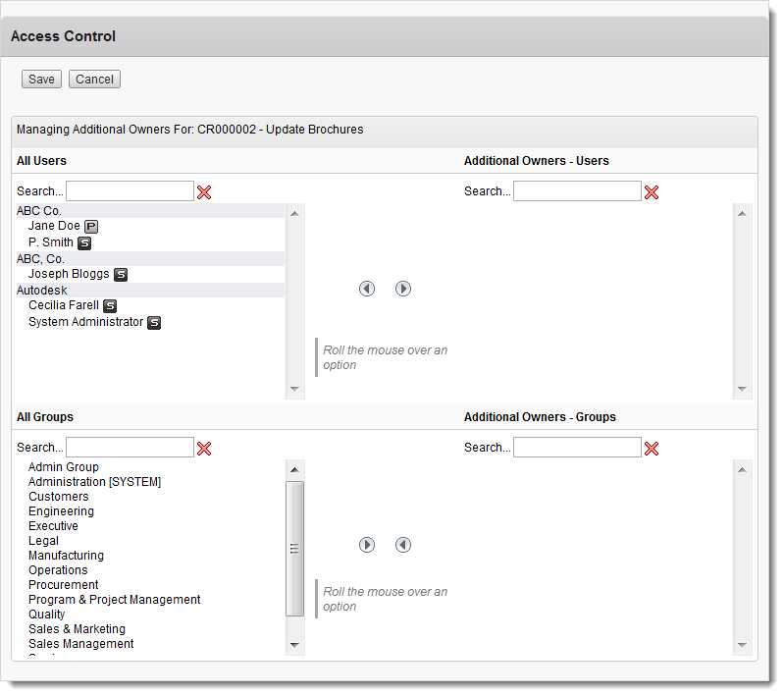Select the Customers group
Screen dimensions: 784x696
pyautogui.click(x=59, y=497)
